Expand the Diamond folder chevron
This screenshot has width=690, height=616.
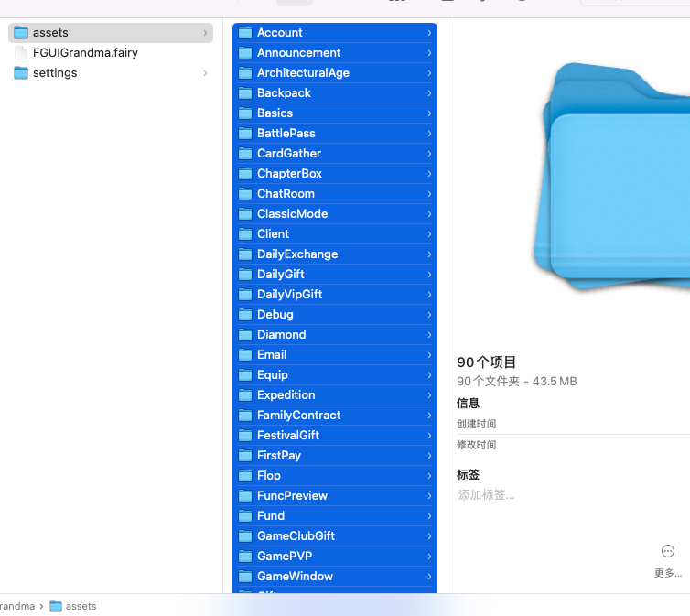(x=429, y=335)
